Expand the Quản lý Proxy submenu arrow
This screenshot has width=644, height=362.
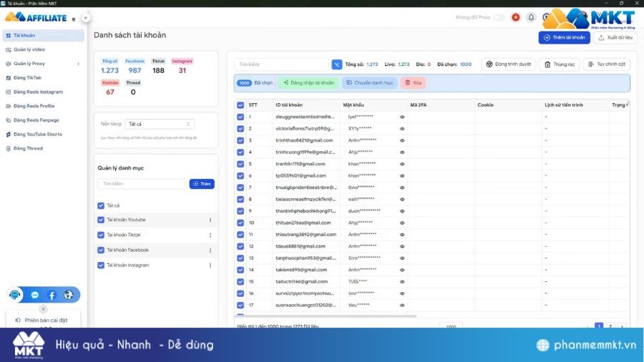(x=79, y=64)
